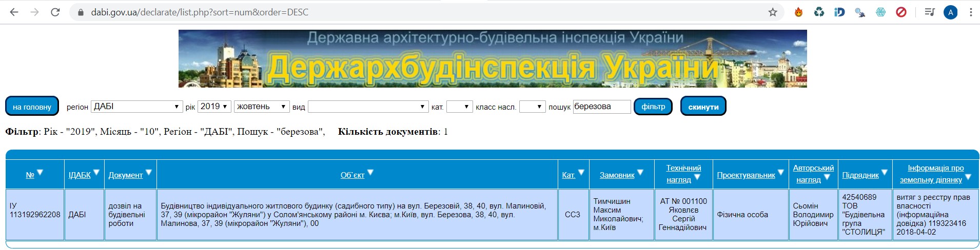The image size is (980, 250).
Task: Bookmark this page with the star icon
Action: 773,12
